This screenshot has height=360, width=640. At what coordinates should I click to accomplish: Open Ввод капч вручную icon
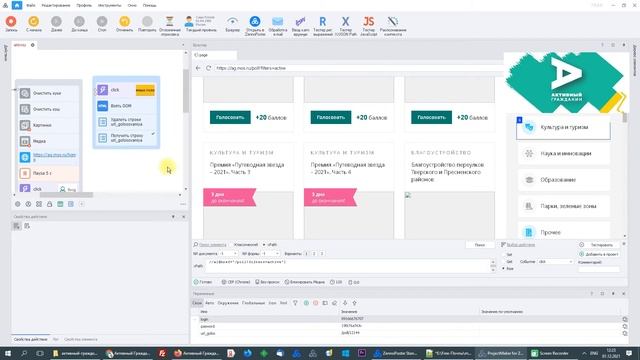point(300,21)
